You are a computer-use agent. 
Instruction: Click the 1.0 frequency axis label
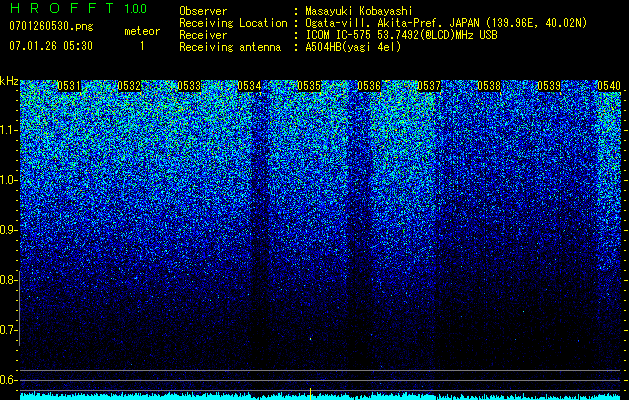[8, 180]
